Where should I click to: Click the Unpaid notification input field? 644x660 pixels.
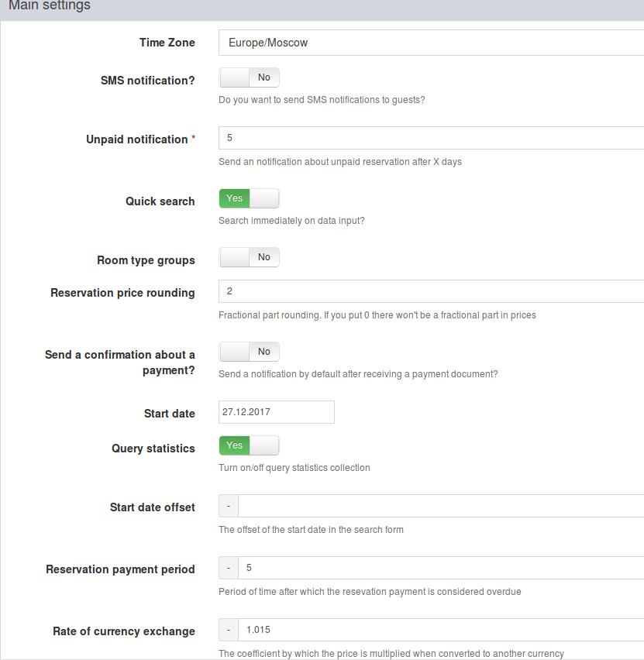click(x=432, y=138)
